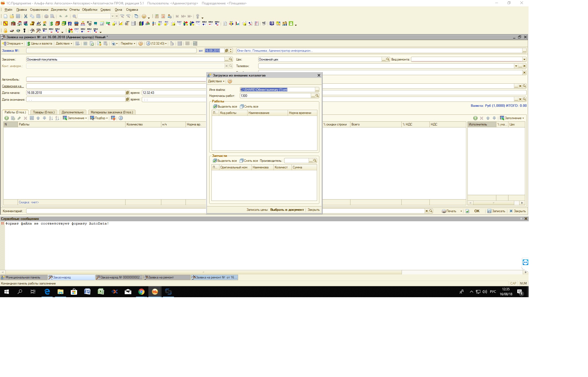The width and height of the screenshot is (588, 377).
Task: Click the green dollar sign icon in second toolbar
Action: (51, 24)
